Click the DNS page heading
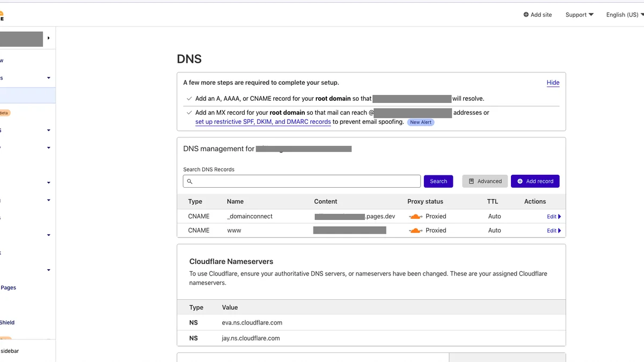Viewport: 644px width, 362px height. point(189,59)
